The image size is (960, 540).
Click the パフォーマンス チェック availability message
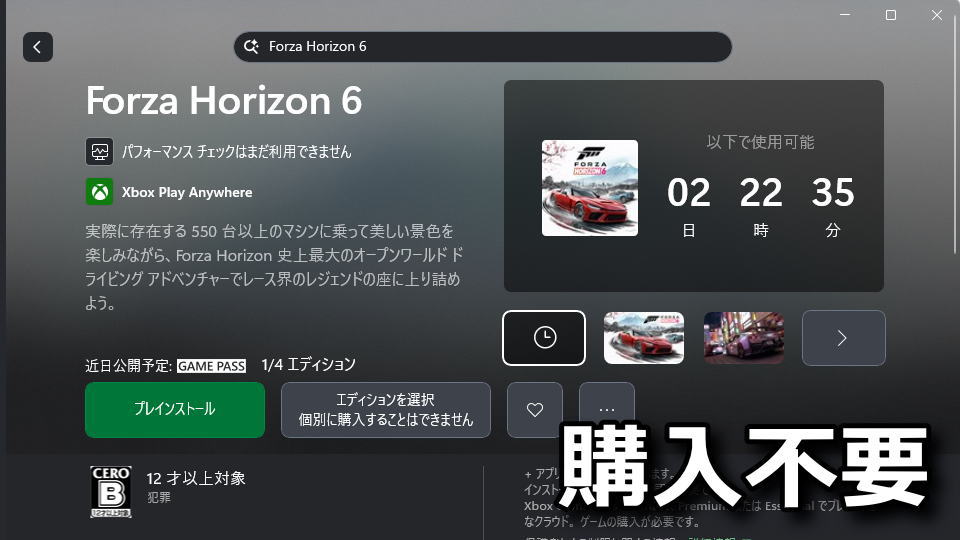click(236, 151)
